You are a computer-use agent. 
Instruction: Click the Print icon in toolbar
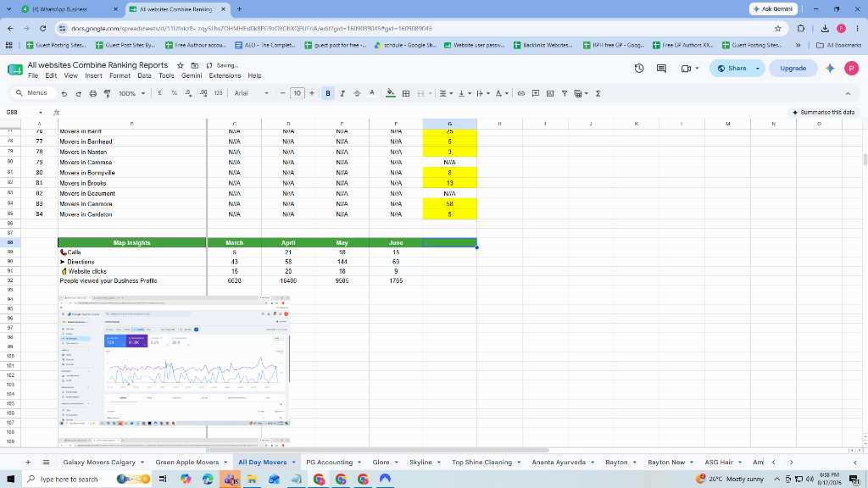(93, 93)
